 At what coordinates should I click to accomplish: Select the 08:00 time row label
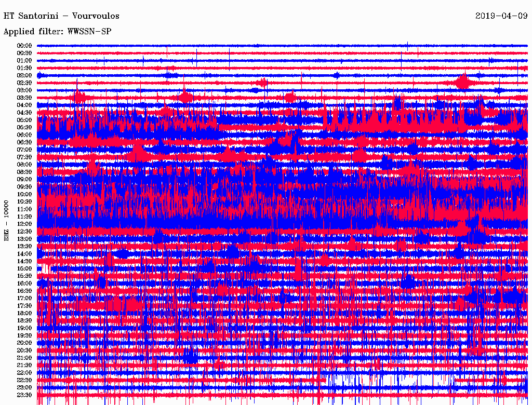coord(24,165)
